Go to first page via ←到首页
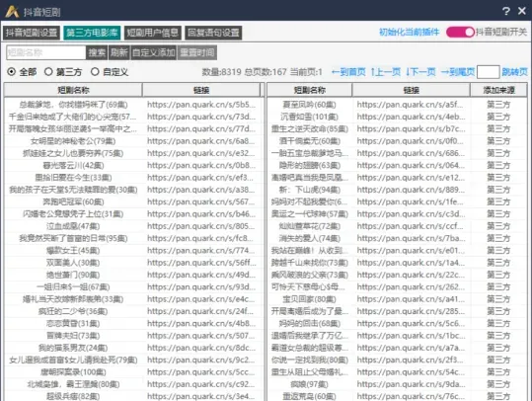This screenshot has width=532, height=401. (348, 72)
